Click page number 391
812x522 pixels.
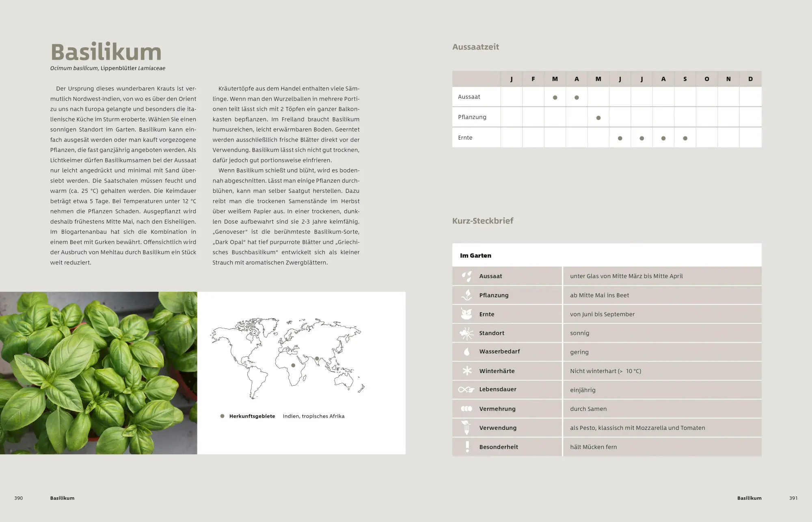pos(793,498)
